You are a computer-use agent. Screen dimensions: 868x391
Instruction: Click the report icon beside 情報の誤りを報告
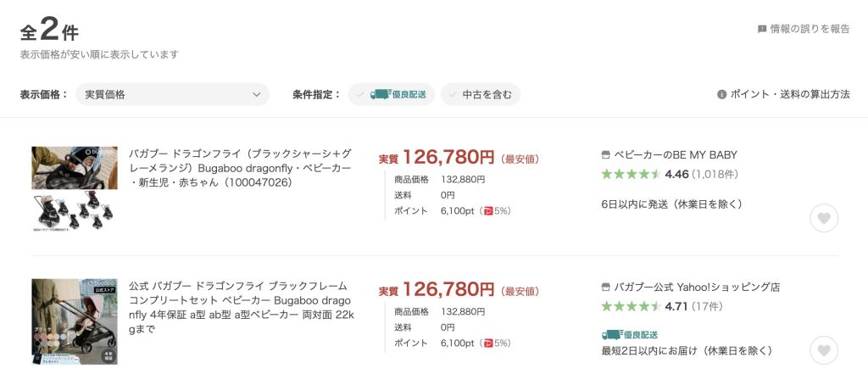coord(762,30)
